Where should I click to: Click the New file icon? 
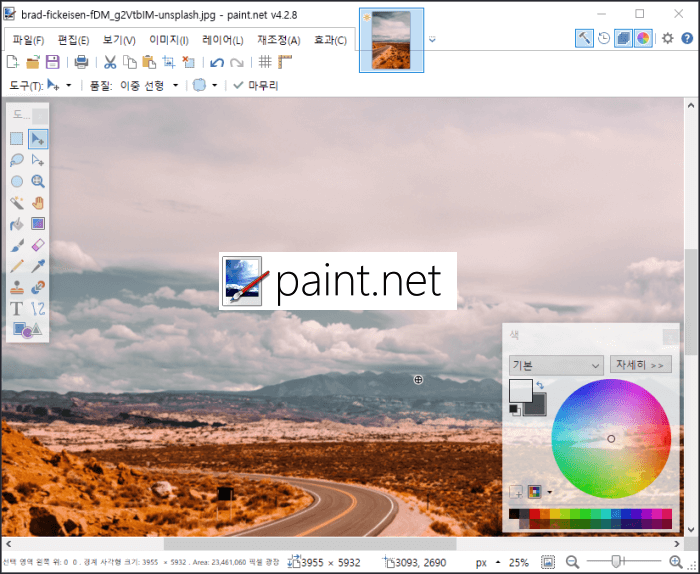[x=12, y=62]
